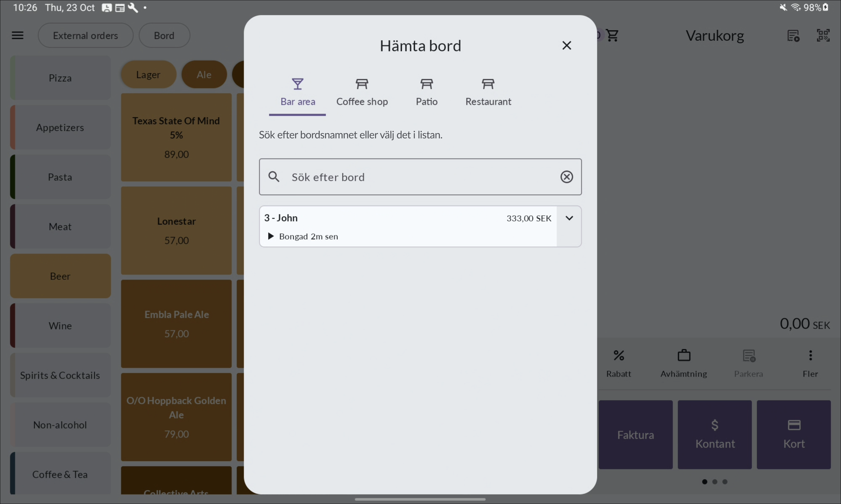Screen dimensions: 841x504
Task: Switch to the Coffee shop tab
Action: (362, 92)
